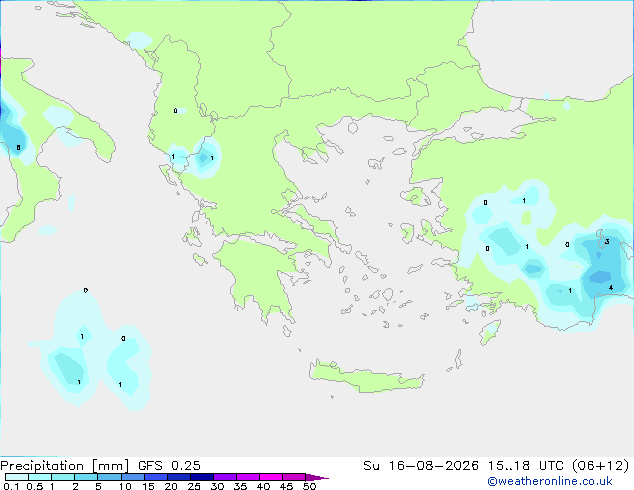
Task: Click the "15" legend scale label
Action: [148, 486]
